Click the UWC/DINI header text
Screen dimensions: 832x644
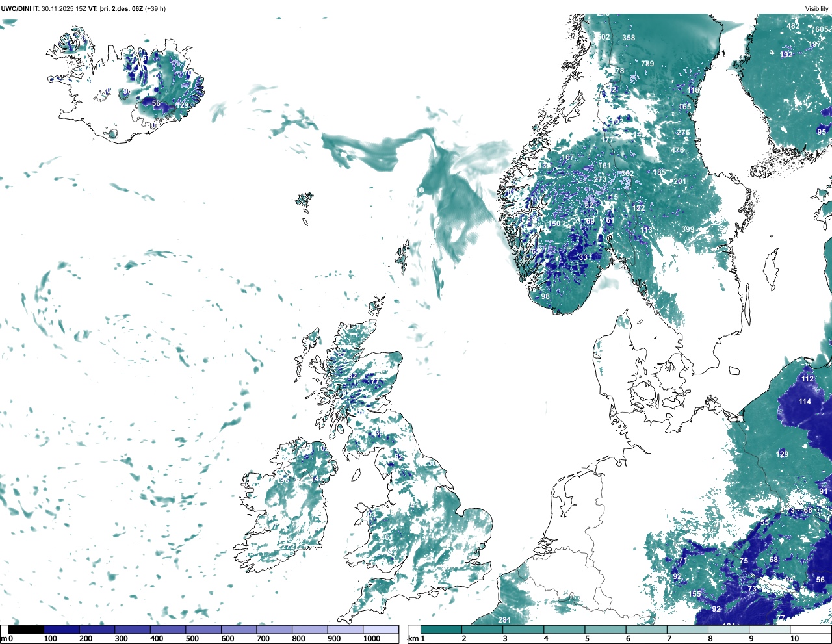(x=16, y=8)
